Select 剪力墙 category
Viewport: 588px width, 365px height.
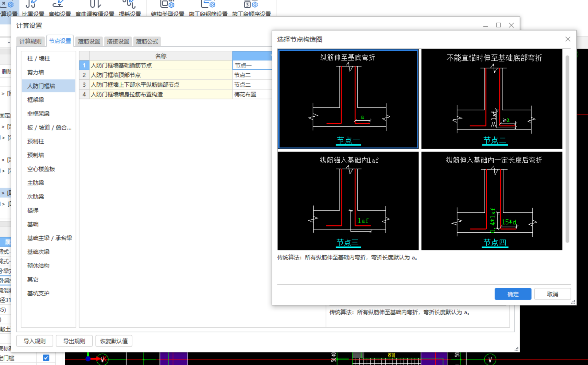[49, 72]
